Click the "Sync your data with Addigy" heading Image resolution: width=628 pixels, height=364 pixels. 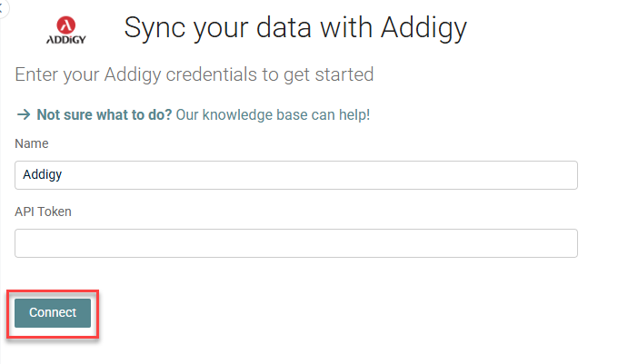295,28
